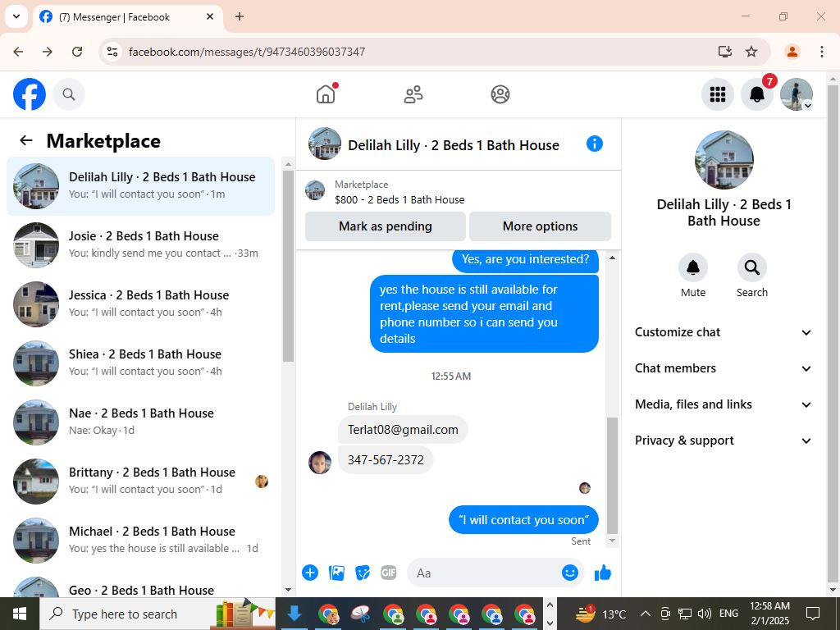The width and height of the screenshot is (840, 630).
Task: Open account profile picture menu
Action: pos(796,94)
